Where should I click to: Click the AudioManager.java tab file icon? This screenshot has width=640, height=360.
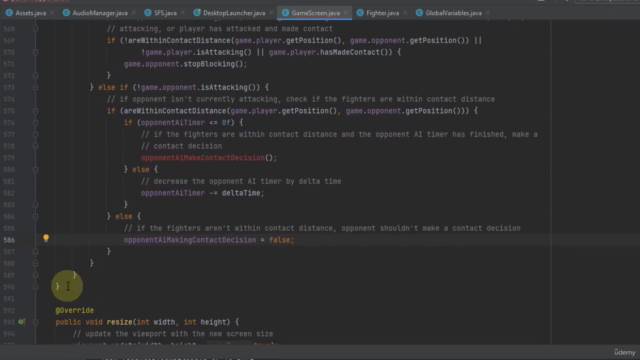pyautogui.click(x=66, y=13)
